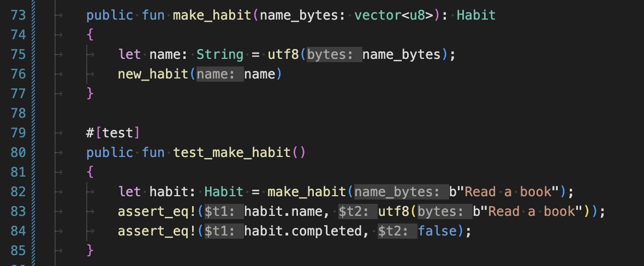Click line number 78 in the gutter
Screen dimensions: 644x266
pos(17,113)
